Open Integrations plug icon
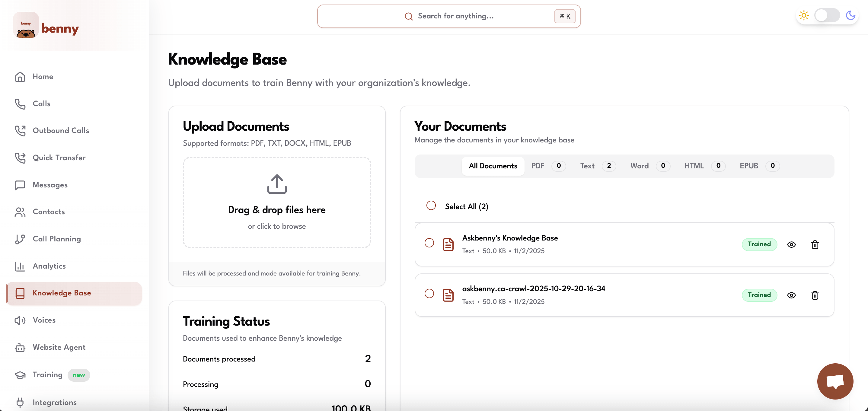 click(20, 403)
